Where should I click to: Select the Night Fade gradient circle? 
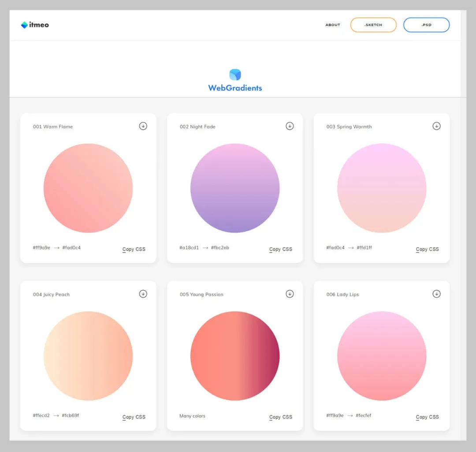pos(235,188)
